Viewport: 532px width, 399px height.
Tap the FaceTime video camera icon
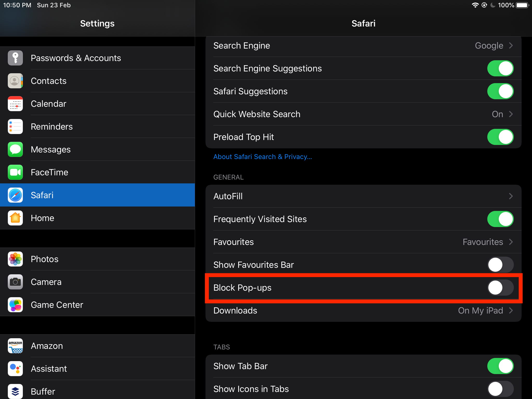15,172
